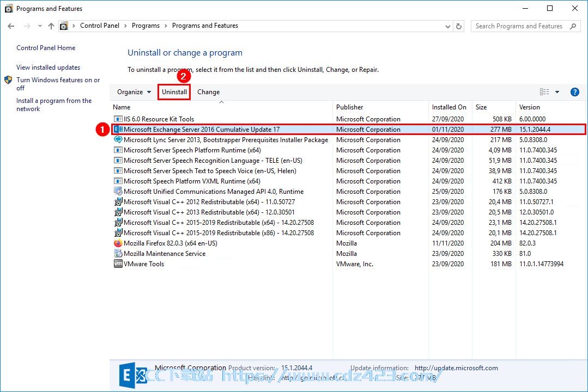Screen dimensions: 588x392
Task: Click the Programs and Features title bar icon
Action: (x=9, y=8)
